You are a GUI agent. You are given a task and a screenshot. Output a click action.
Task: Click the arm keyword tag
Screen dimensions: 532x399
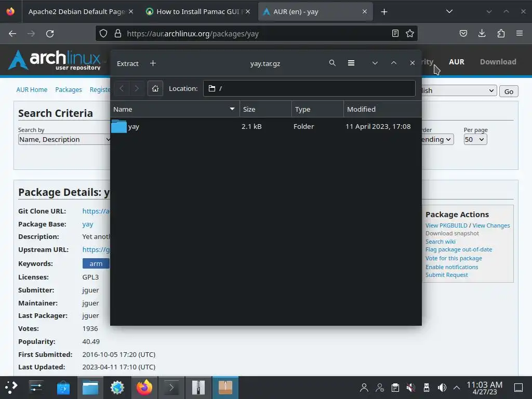96,263
